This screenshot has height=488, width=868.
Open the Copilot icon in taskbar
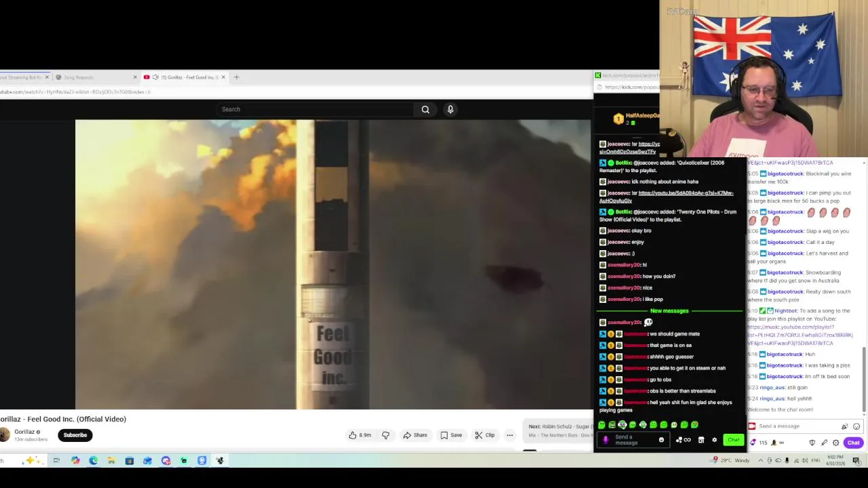tap(75, 461)
